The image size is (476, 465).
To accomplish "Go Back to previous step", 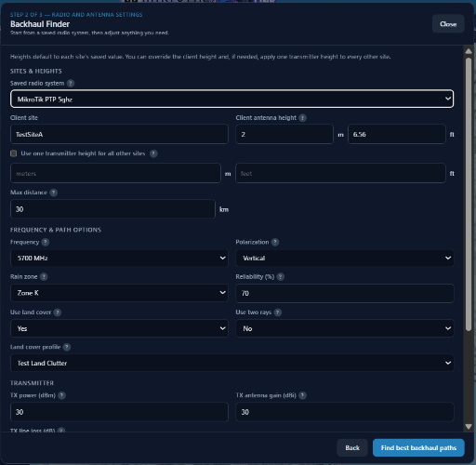I will coord(352,447).
